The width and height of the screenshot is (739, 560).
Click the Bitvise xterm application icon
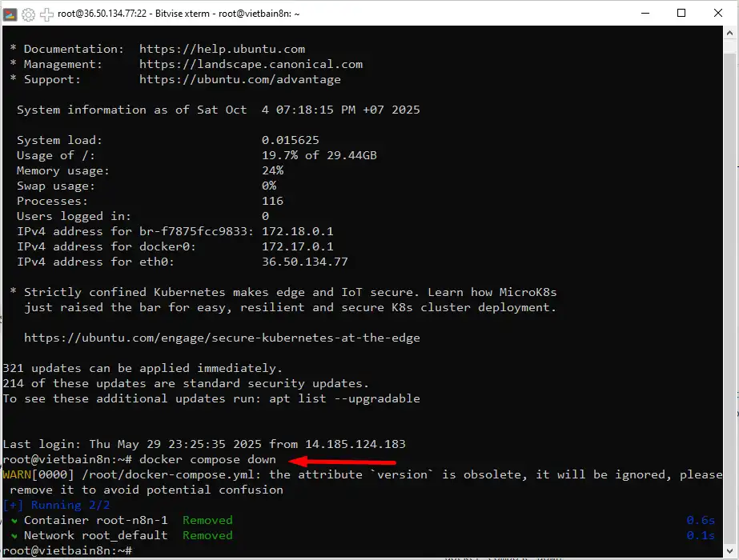coord(9,13)
